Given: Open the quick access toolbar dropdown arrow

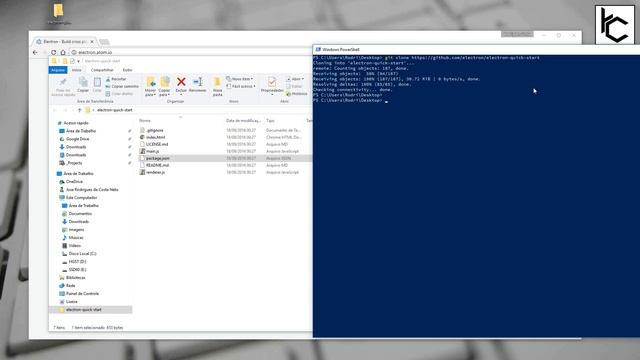Looking at the screenshot, I should [x=78, y=61].
